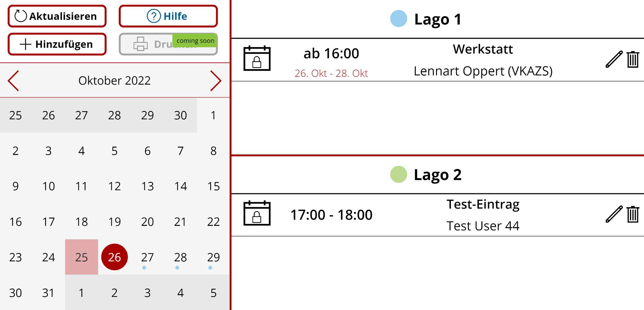Screen dimensions: 644x310
Task: Select the highlighted day 26 in calendar
Action: pos(115,257)
